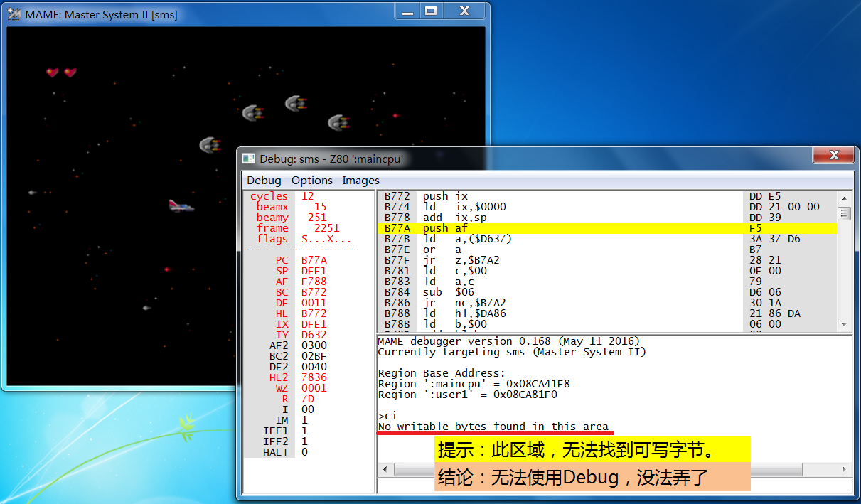Click opcode bytes DD 21 00 00
Screen dimensions: 861x504
coord(785,207)
